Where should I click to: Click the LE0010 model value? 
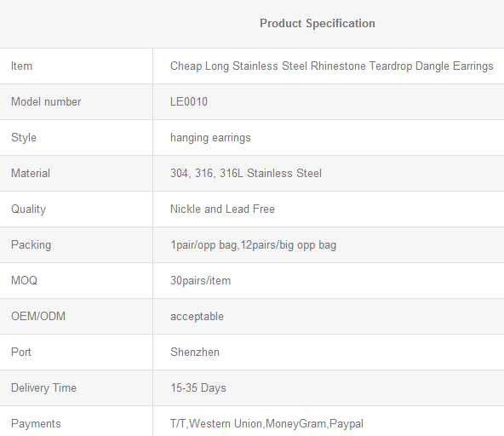pyautogui.click(x=189, y=102)
